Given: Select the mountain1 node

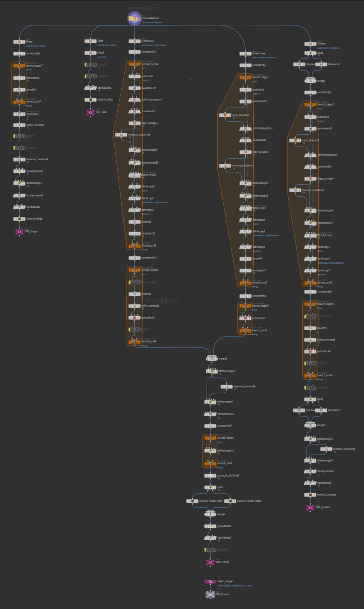Looking at the screenshot, I should coord(19,114).
